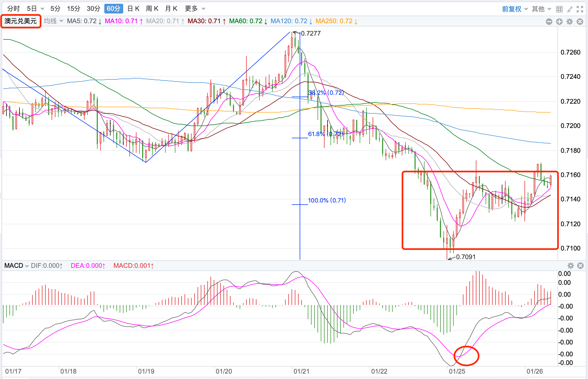Click the 澳元兑美元 symbol label
588x379 pixels.
click(x=21, y=21)
